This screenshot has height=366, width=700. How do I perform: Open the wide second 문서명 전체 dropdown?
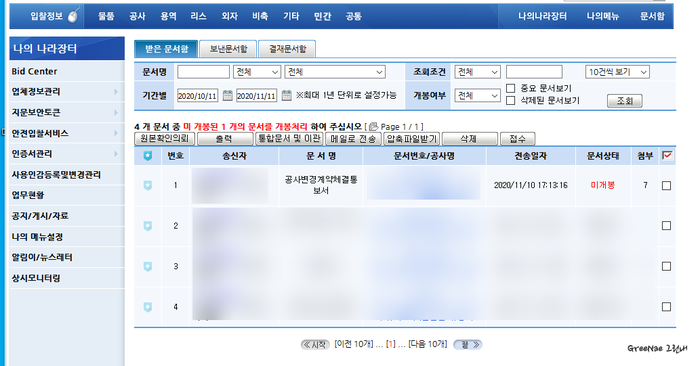point(335,72)
